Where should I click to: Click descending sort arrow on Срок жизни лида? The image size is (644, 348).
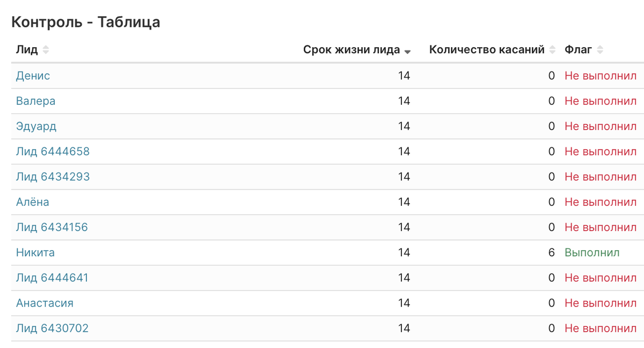point(407,52)
